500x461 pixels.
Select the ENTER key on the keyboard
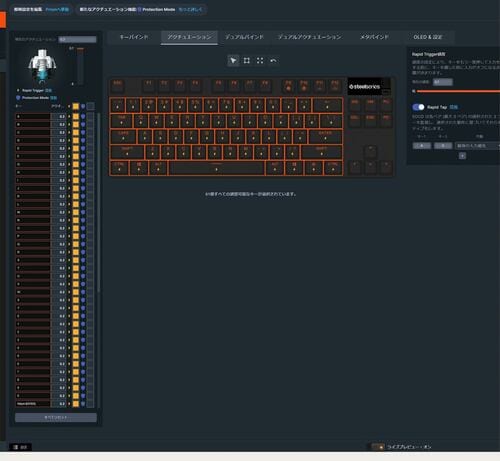click(325, 137)
